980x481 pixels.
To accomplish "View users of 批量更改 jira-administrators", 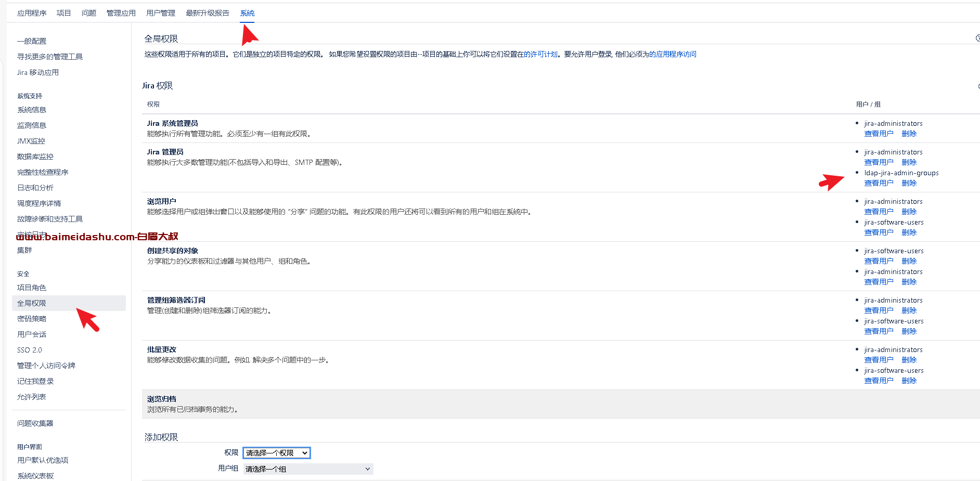I will pos(879,360).
